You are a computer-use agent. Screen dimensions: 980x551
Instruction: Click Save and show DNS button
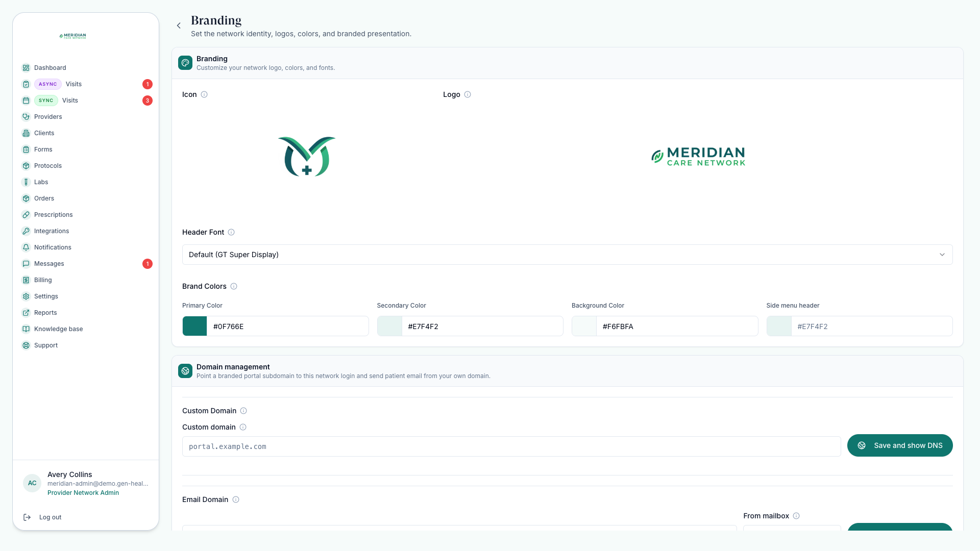pos(900,445)
